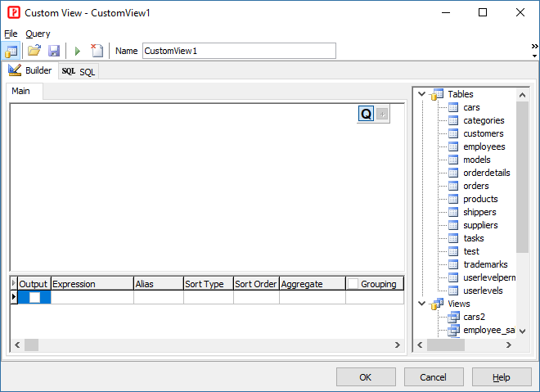540x392 pixels.
Task: Enable the Grouping header checkbox
Action: (353, 284)
